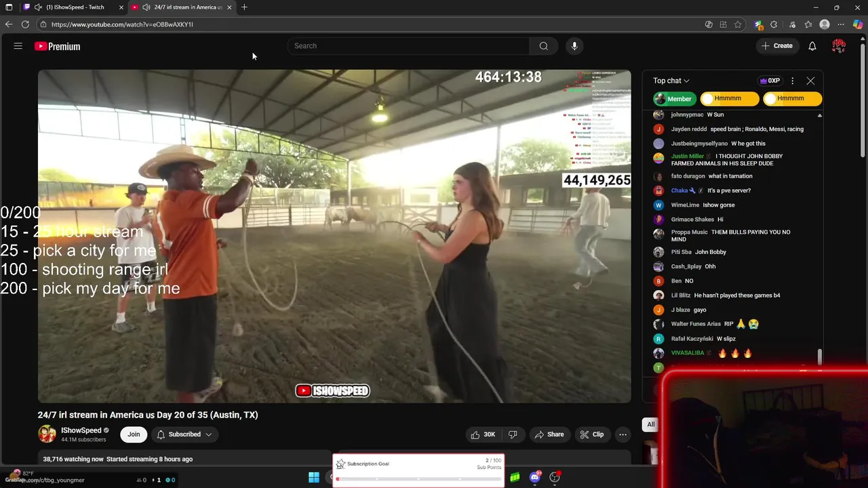The image size is (868, 488).
Task: Click page scrollbar up arrow
Action: tap(863, 39)
